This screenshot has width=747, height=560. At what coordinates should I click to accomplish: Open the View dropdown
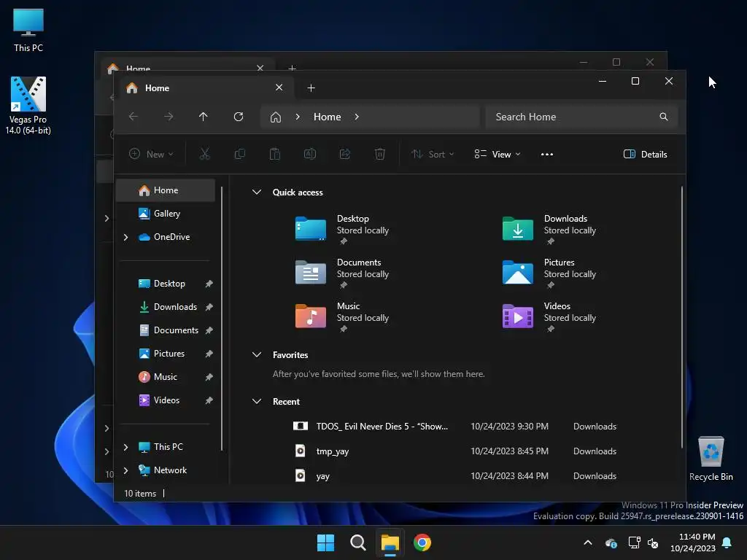(x=498, y=155)
